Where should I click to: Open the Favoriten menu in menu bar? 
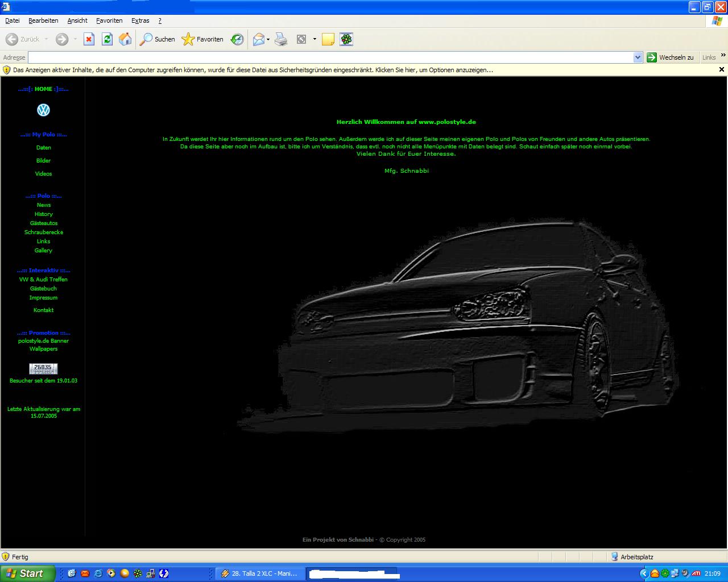pos(109,20)
